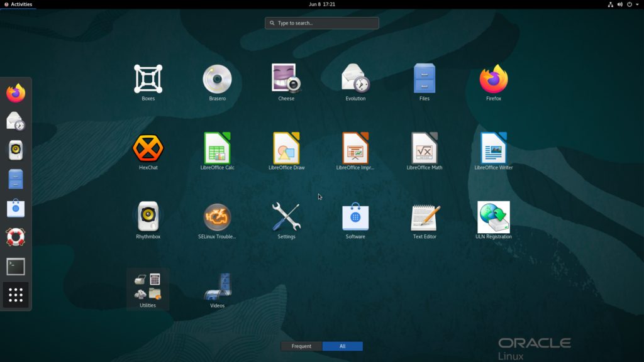The image size is (644, 362).
Task: Open the clock and calendar menu
Action: (x=321, y=4)
